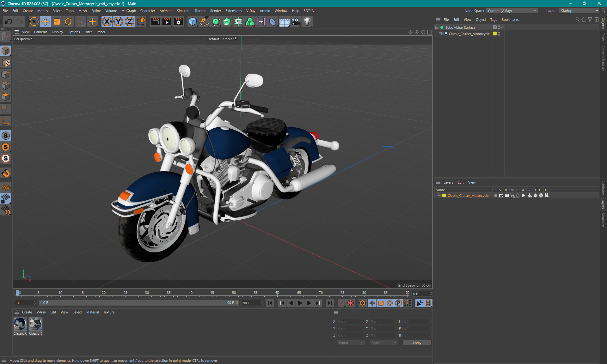Go to start of animation
Viewport: 607px width, 364px height.
[270, 303]
